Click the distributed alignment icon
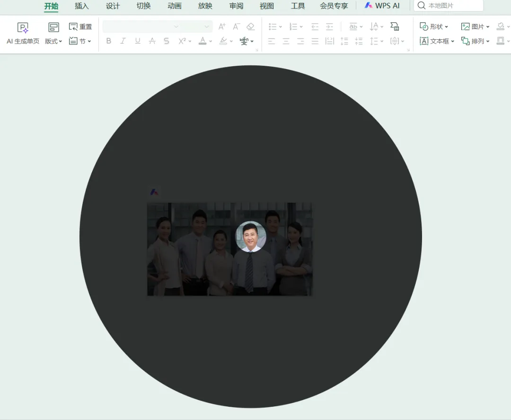Viewport: 511px width, 420px height. point(329,41)
